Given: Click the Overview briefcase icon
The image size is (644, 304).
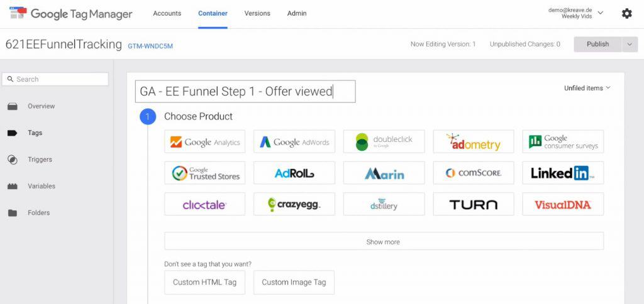Looking at the screenshot, I should 13,106.
